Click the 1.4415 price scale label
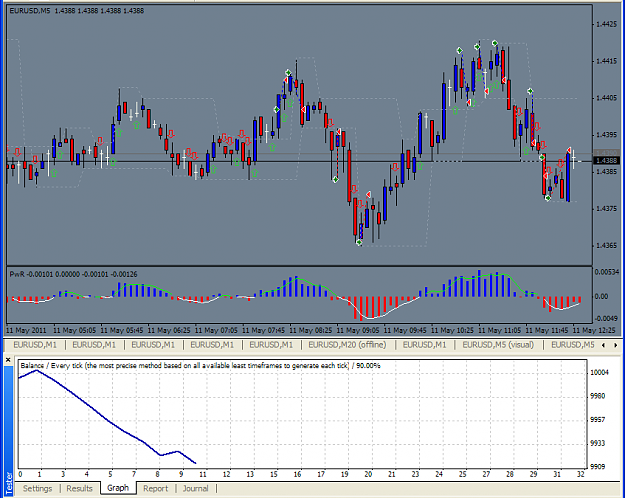Screen dimensions: 625x498 coord(606,61)
